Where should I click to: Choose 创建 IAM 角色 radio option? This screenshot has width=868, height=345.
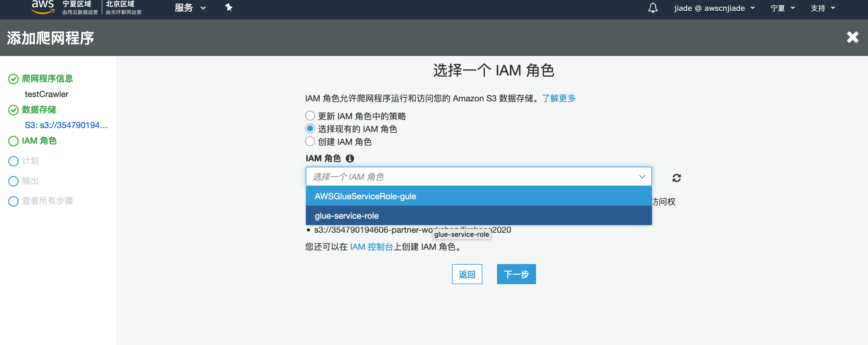pos(310,141)
